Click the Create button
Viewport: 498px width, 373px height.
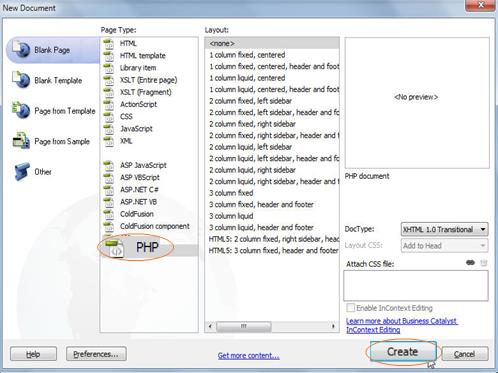coord(403,352)
